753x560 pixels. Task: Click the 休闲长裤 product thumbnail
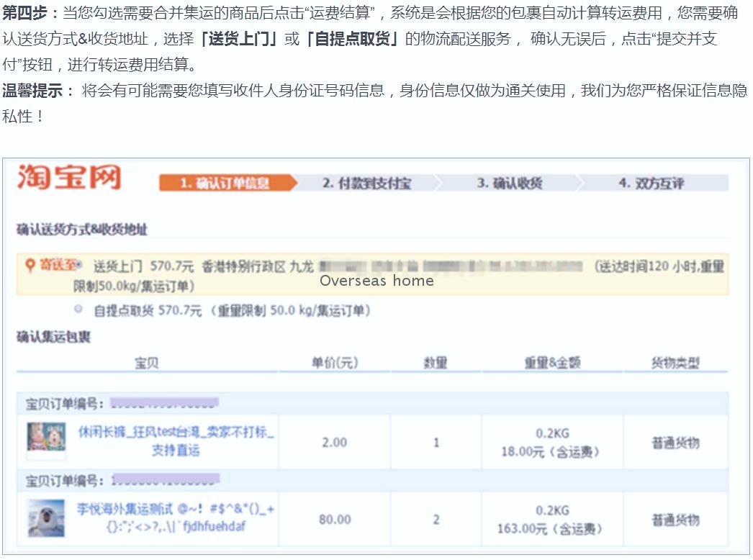(x=46, y=438)
